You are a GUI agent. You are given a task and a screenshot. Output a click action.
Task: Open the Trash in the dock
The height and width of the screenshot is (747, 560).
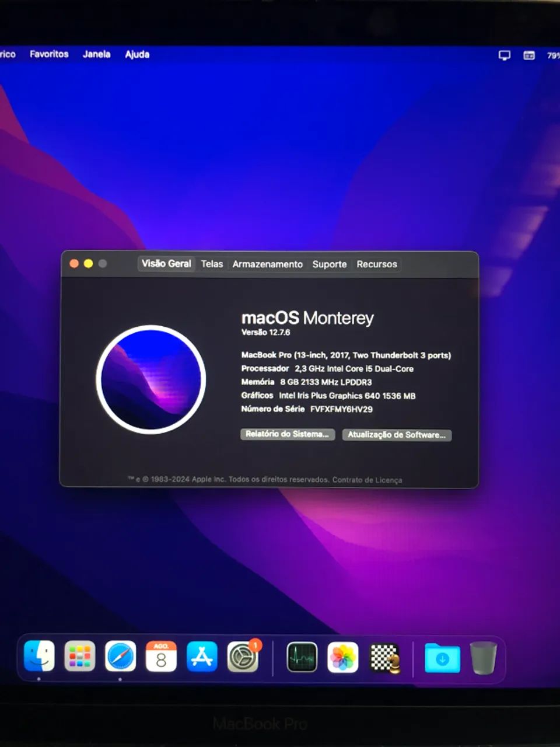(x=484, y=658)
